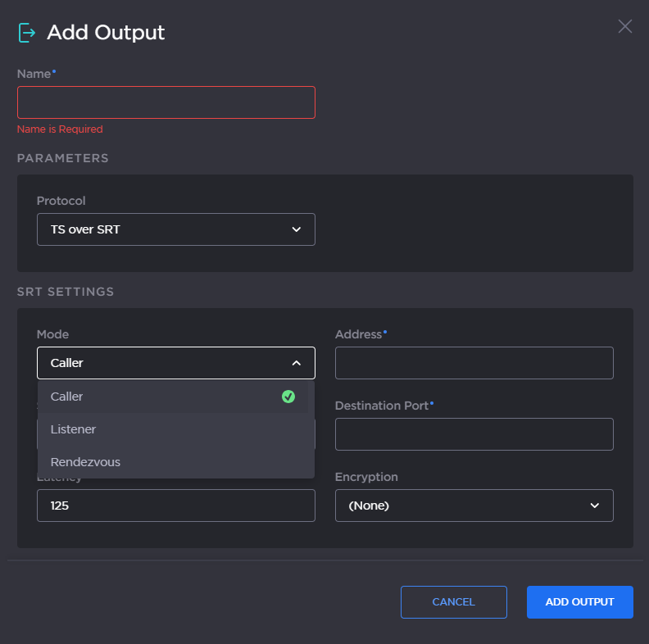649x644 pixels.
Task: Pick Rendezvous from the Mode list
Action: click(85, 462)
